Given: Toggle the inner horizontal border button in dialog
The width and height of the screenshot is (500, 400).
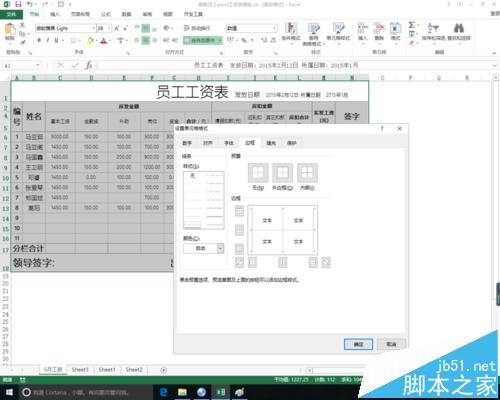Looking at the screenshot, I should (239, 230).
